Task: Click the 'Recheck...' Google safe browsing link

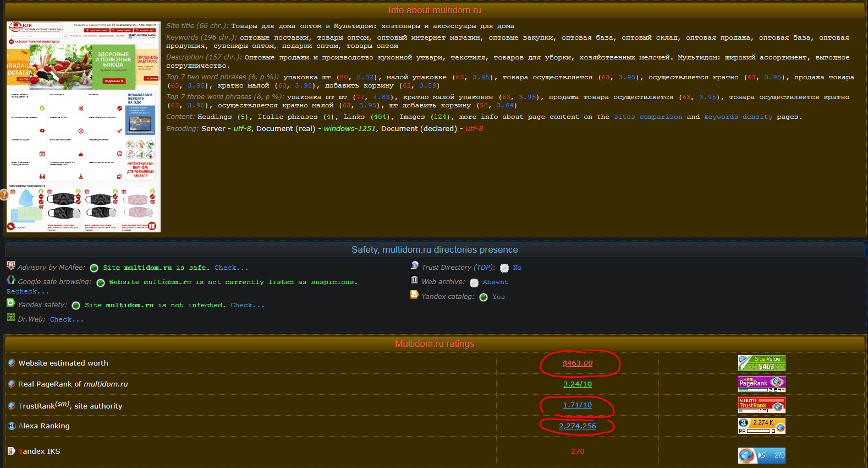Action: 28,291
